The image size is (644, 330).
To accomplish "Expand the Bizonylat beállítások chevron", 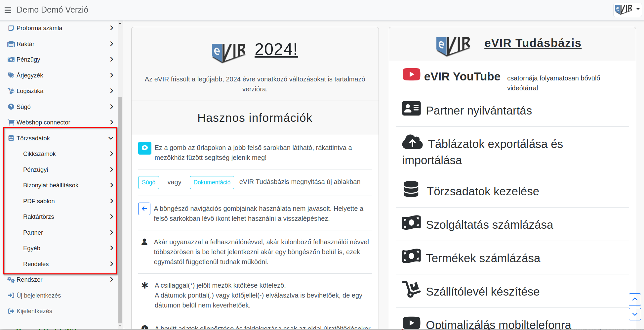I will click(111, 185).
